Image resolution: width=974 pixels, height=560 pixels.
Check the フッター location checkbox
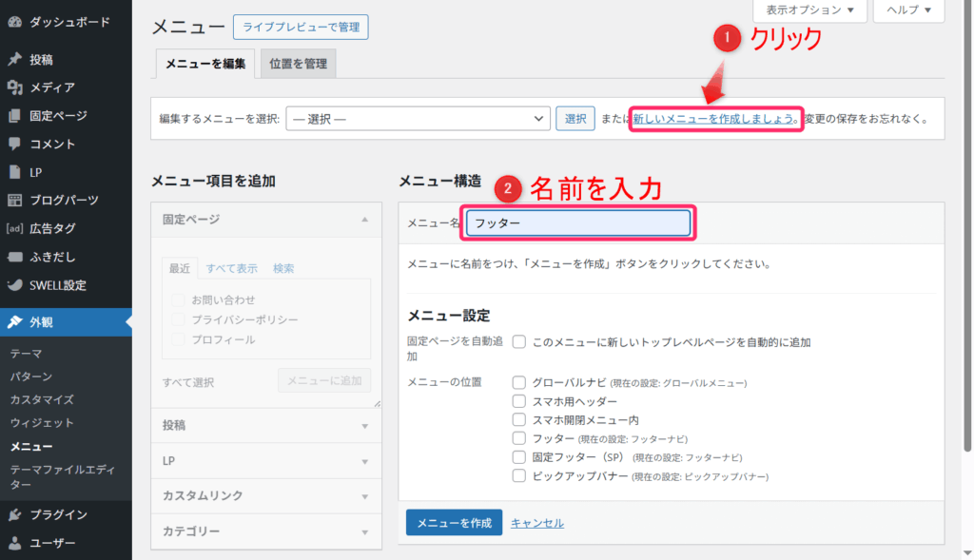pyautogui.click(x=519, y=438)
